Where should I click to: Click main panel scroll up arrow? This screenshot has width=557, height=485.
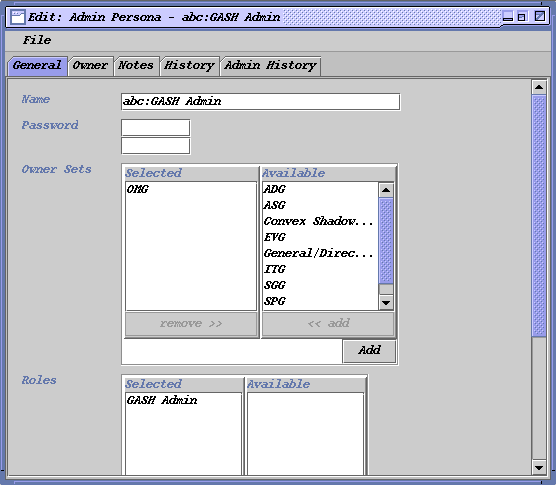pyautogui.click(x=539, y=87)
